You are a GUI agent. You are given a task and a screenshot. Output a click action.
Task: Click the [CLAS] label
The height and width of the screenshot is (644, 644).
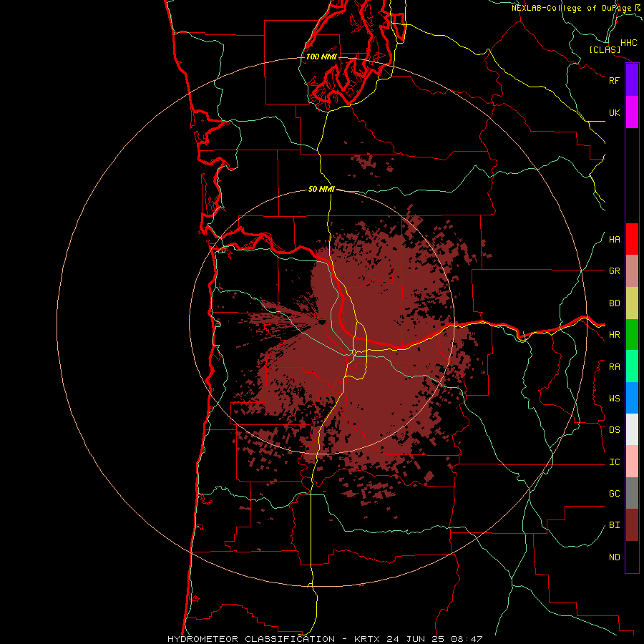click(x=605, y=49)
